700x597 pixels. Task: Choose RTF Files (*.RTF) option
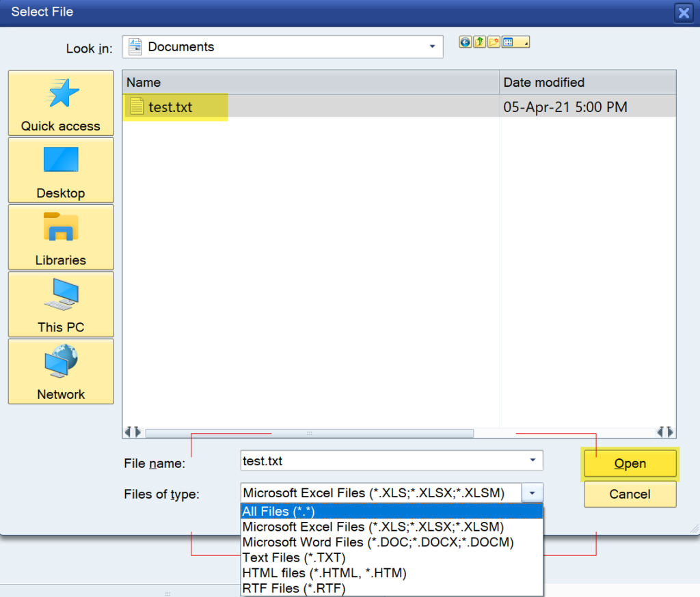(392, 589)
